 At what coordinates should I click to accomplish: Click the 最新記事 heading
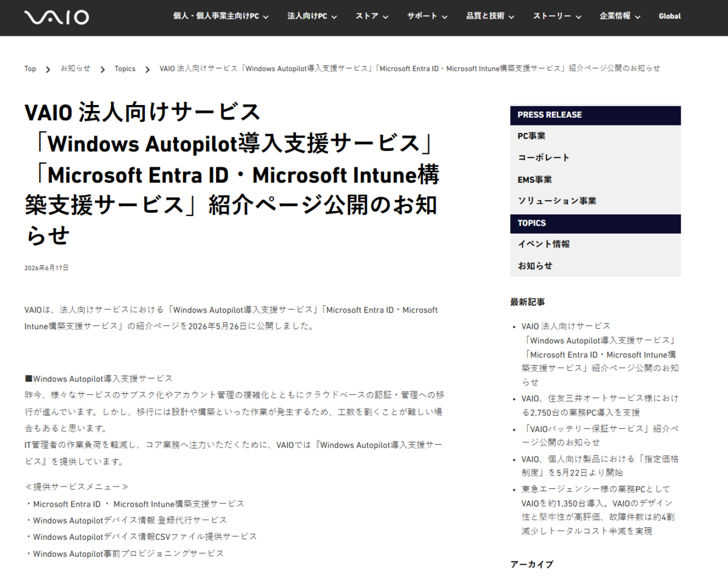tap(528, 302)
